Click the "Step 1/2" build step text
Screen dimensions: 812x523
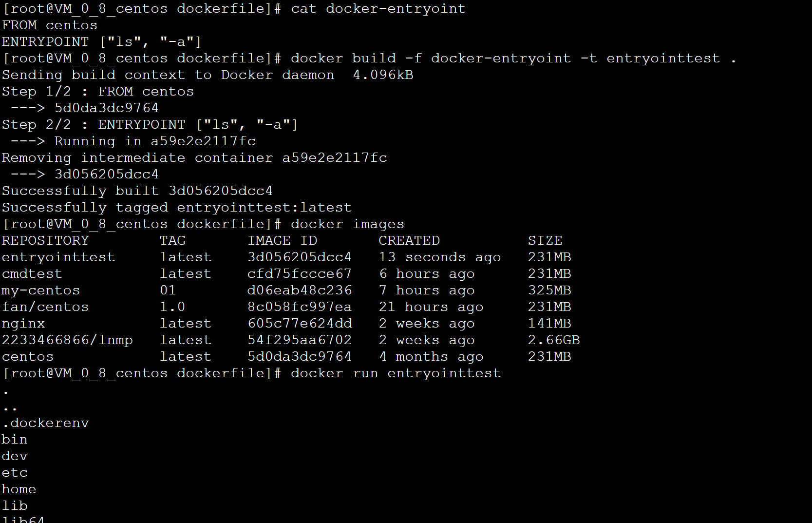click(x=36, y=92)
